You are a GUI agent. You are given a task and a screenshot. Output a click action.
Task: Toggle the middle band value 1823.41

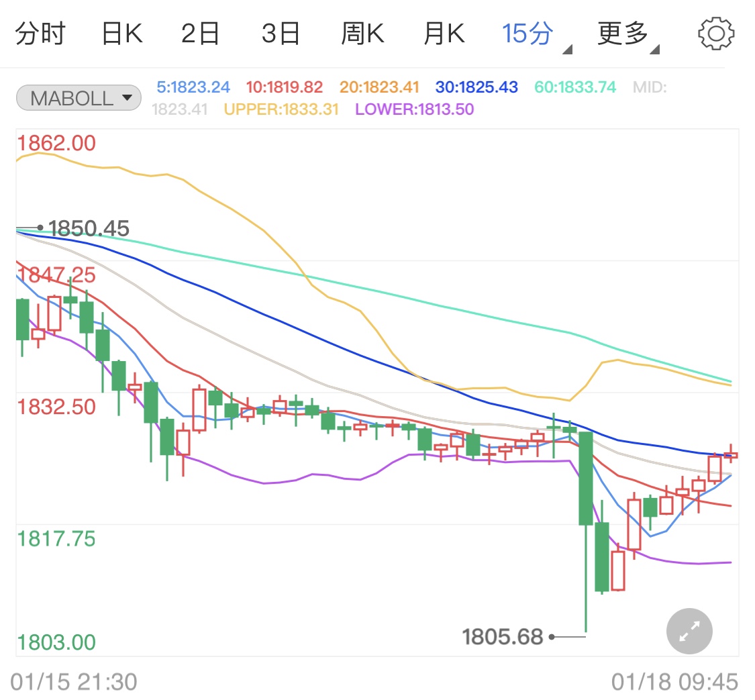[180, 108]
